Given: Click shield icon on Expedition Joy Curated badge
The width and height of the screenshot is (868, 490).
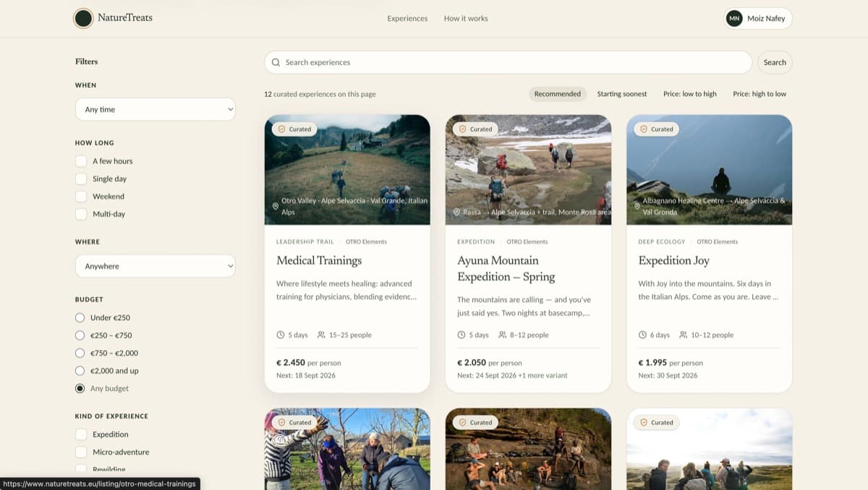Looking at the screenshot, I should pos(643,129).
